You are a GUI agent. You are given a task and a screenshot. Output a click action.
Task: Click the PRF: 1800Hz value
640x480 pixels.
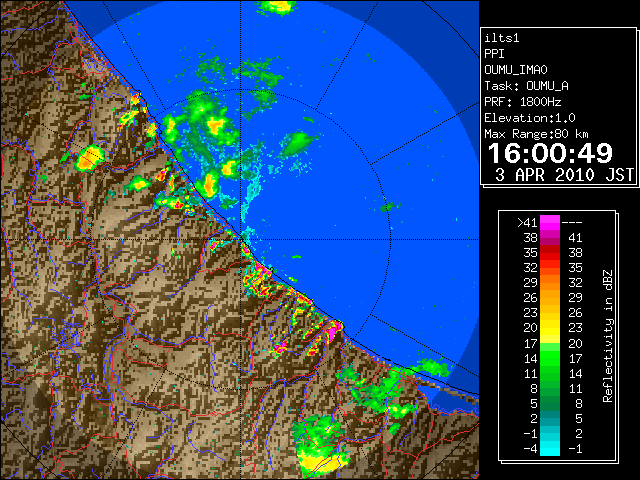click(x=522, y=102)
